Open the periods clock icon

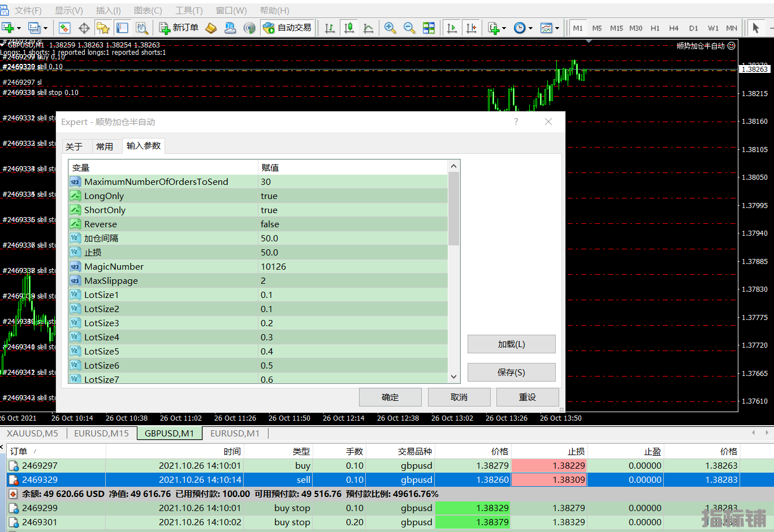click(520, 28)
